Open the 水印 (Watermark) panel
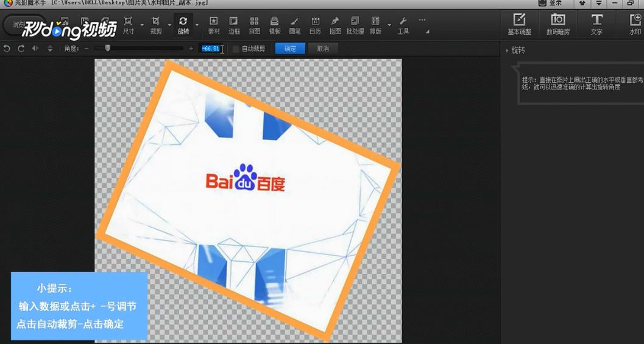 pyautogui.click(x=635, y=24)
